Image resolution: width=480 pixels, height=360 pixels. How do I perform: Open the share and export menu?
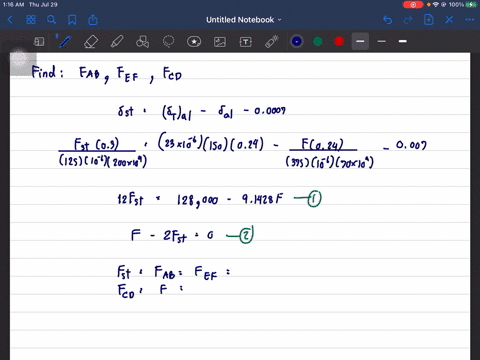pos(93,20)
